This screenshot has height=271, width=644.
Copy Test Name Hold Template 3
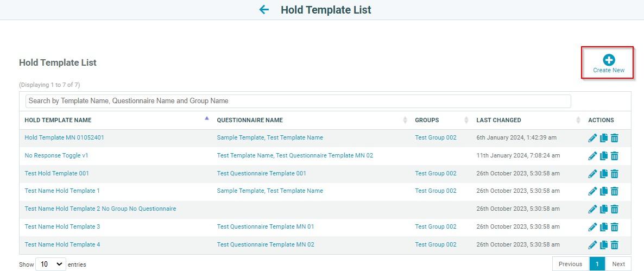tap(604, 227)
